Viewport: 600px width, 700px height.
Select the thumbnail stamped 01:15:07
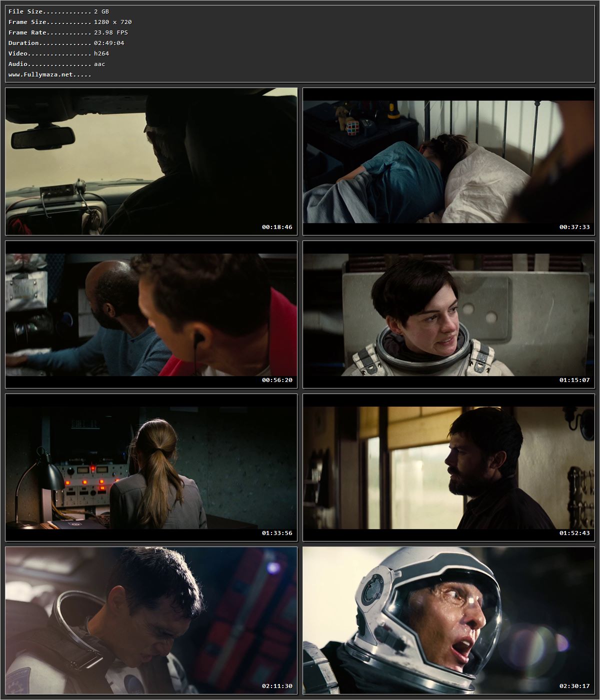coord(448,314)
